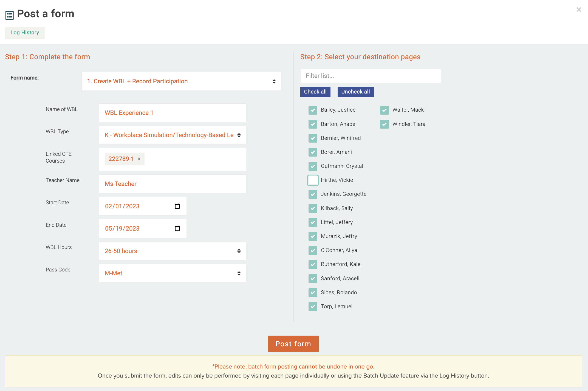Close the Post a form dialog
588x391 pixels.
pos(579,10)
